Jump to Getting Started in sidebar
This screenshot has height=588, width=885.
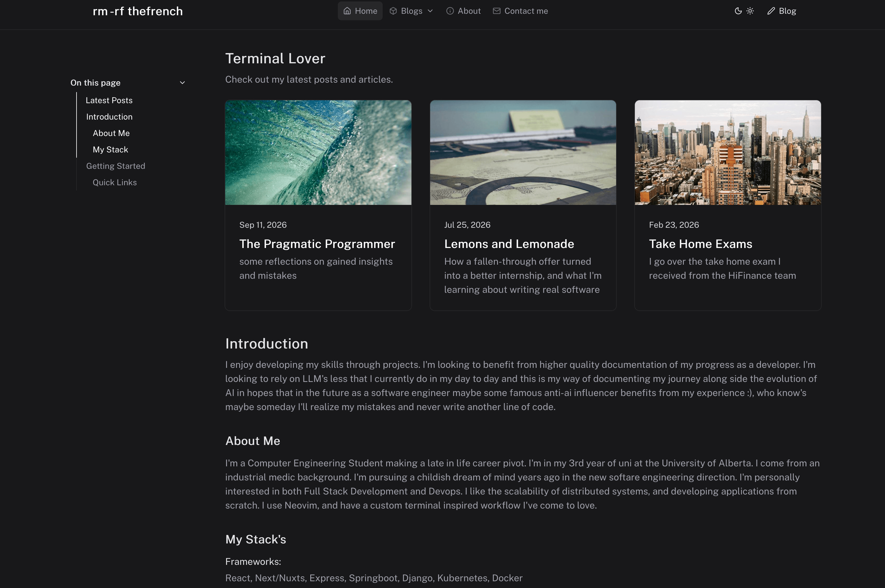(116, 166)
